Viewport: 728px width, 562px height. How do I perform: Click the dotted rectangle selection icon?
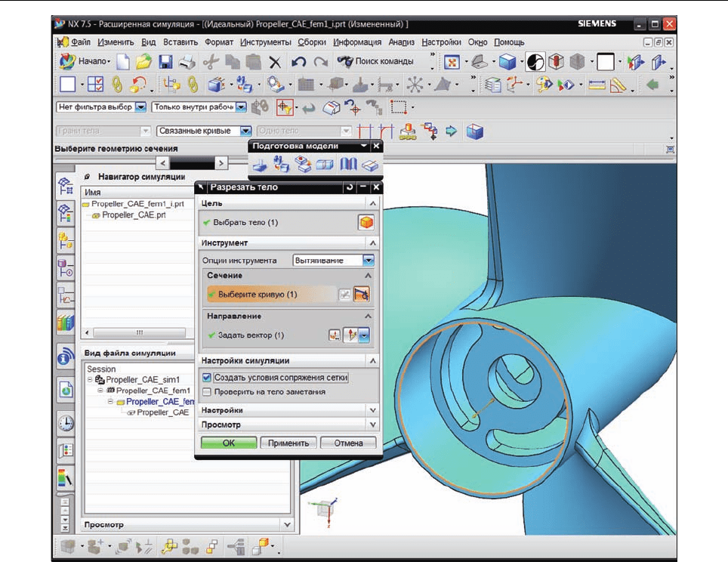(x=399, y=107)
